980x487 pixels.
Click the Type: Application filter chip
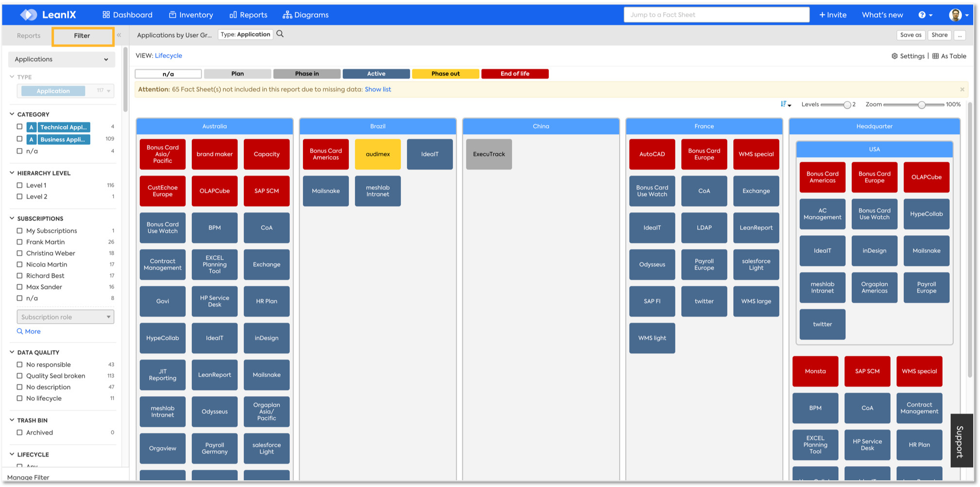click(x=245, y=35)
